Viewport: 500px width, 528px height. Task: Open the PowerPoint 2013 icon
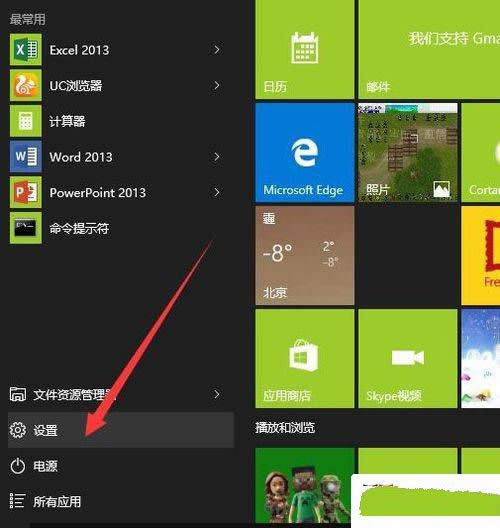[x=26, y=192]
